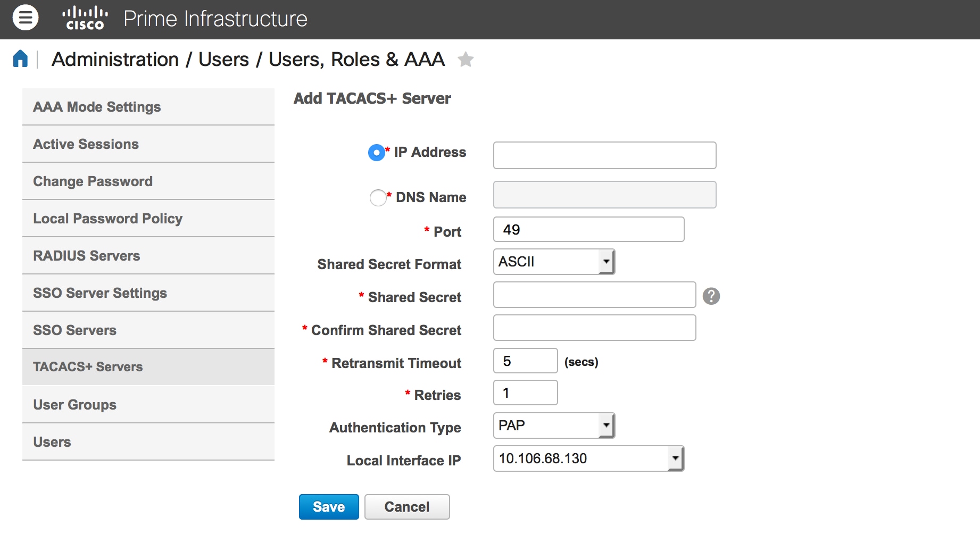Open the Local Interface IP dropdown
This screenshot has width=980, height=534.
588,458
